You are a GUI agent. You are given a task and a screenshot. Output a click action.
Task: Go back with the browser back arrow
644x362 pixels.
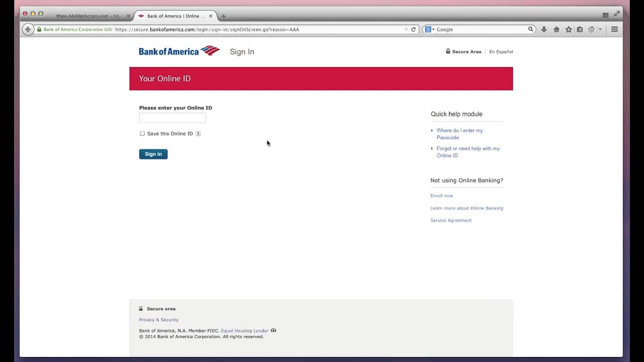[x=28, y=30]
